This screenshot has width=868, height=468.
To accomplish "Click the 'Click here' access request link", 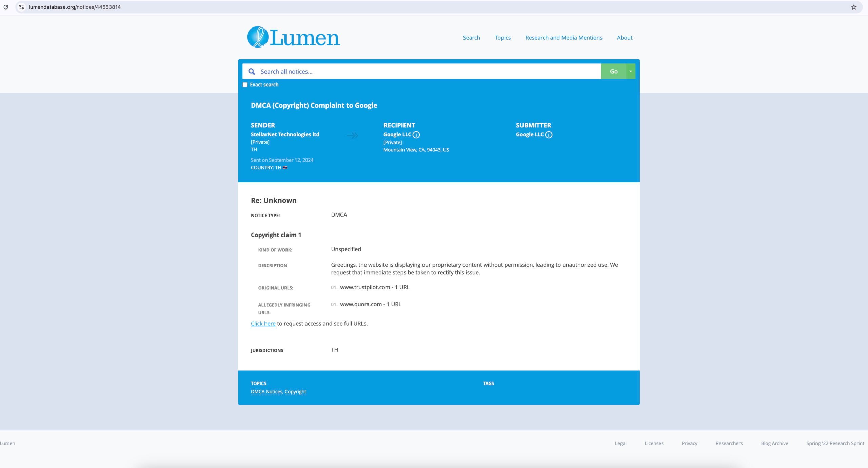I will point(263,323).
